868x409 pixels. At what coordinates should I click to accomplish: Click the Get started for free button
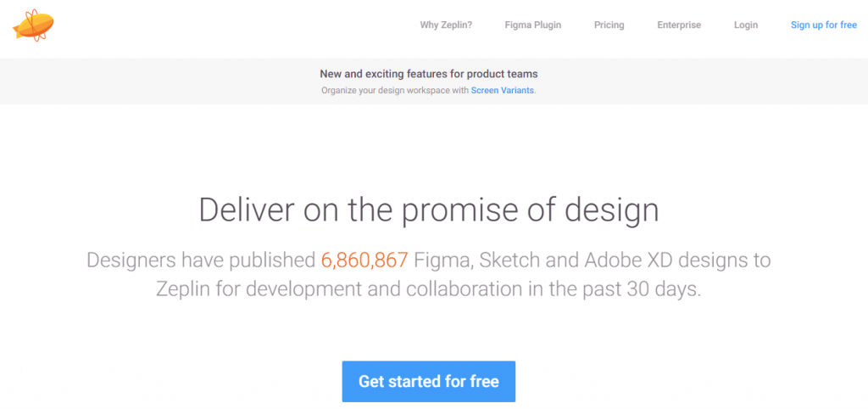pos(428,381)
